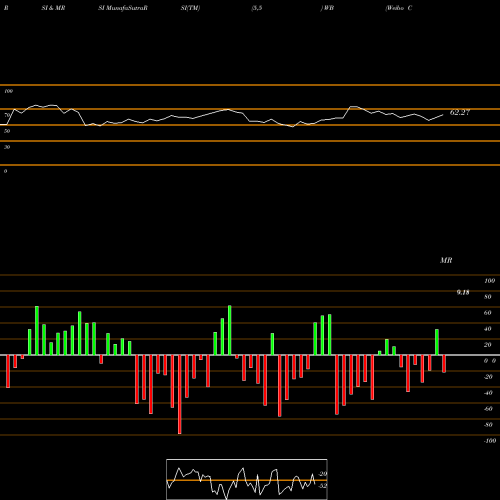Click the MR axis label -60
Viewport: 500px width, 500px height.
pos(488,409)
